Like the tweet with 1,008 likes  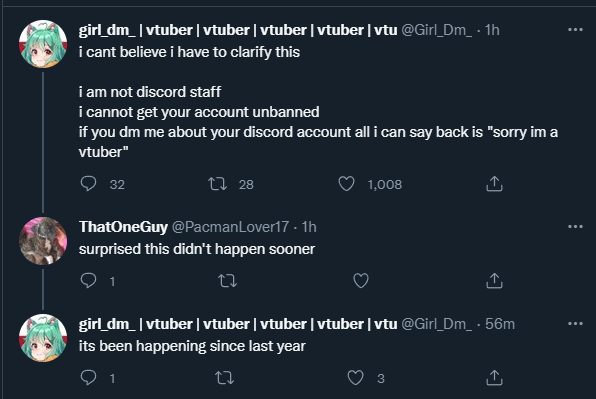tap(346, 184)
